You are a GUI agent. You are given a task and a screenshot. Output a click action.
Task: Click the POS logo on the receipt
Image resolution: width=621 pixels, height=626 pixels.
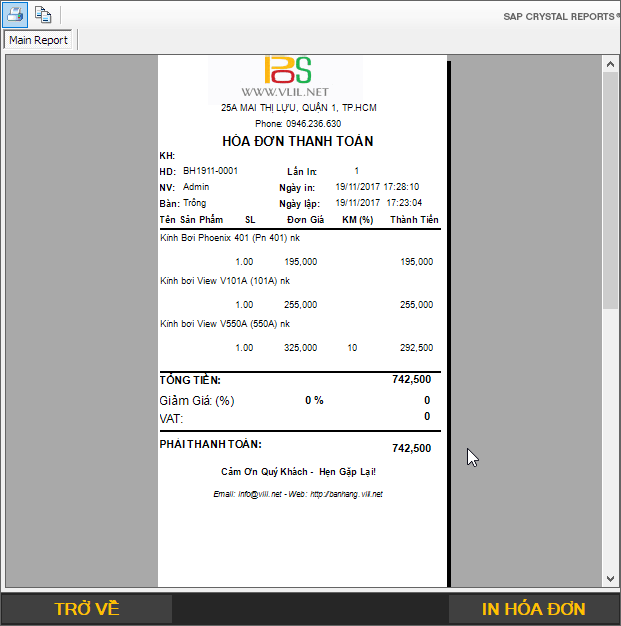(x=287, y=70)
